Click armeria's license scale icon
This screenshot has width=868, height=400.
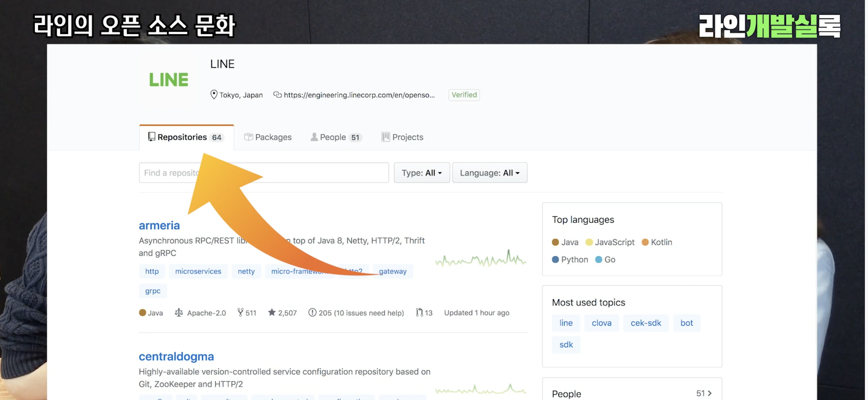pyautogui.click(x=179, y=312)
